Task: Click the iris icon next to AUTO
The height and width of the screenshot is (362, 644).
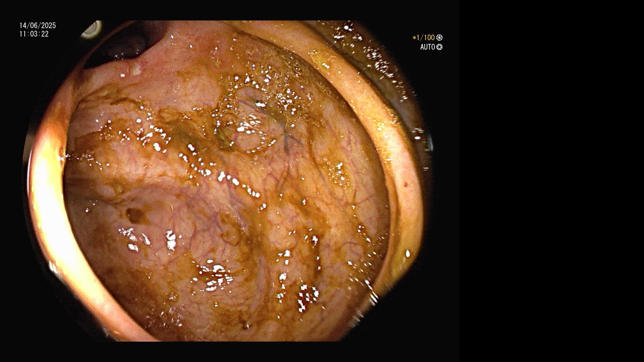Action: 439,47
